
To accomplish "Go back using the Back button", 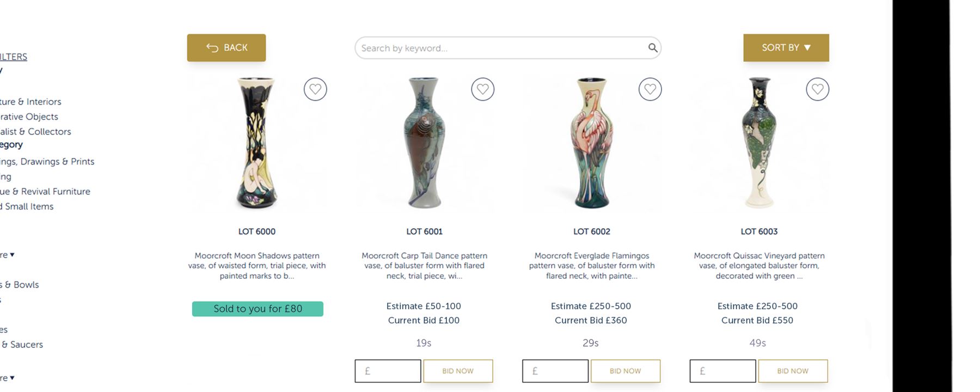I will pyautogui.click(x=226, y=48).
